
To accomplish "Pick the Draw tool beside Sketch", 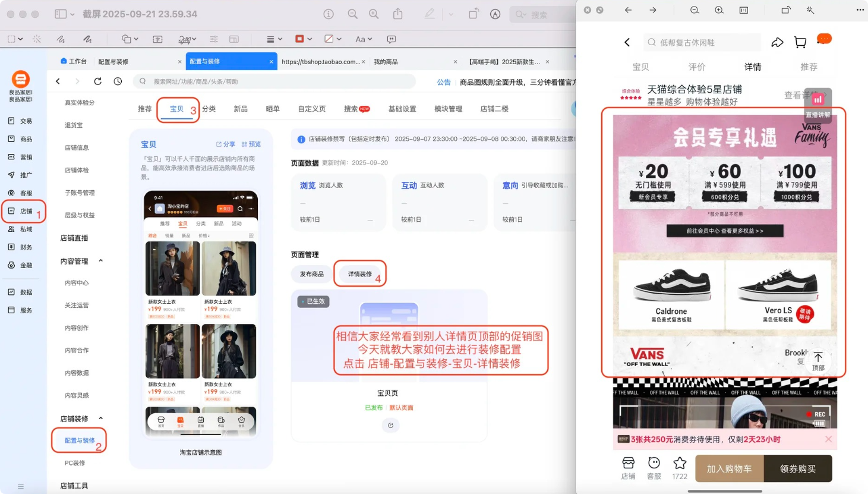I will click(87, 39).
